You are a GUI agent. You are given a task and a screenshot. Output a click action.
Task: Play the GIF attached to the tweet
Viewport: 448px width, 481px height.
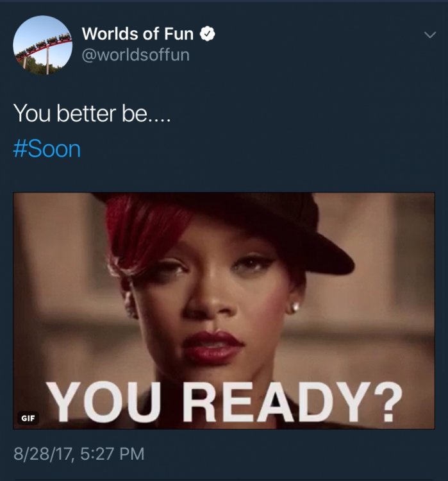pyautogui.click(x=224, y=310)
